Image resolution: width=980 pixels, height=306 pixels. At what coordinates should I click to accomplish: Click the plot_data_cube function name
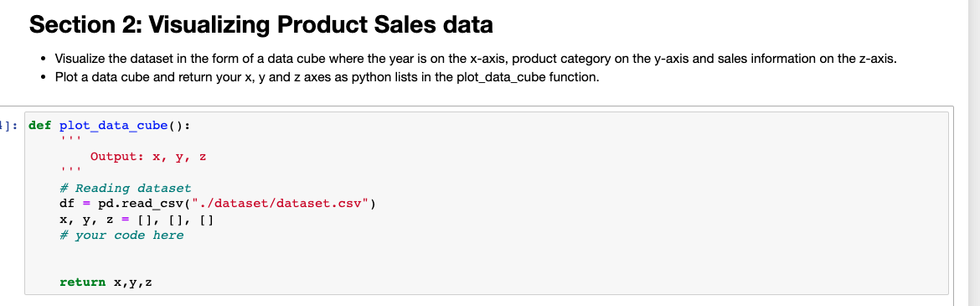[x=114, y=125]
